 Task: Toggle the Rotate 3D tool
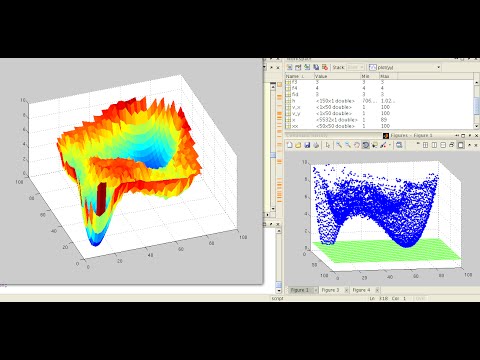point(366,145)
